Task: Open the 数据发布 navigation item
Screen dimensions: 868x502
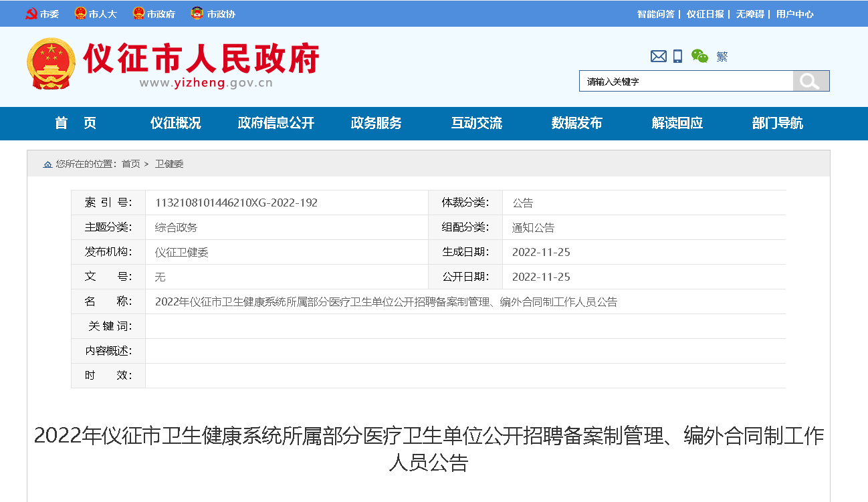Action: point(577,123)
